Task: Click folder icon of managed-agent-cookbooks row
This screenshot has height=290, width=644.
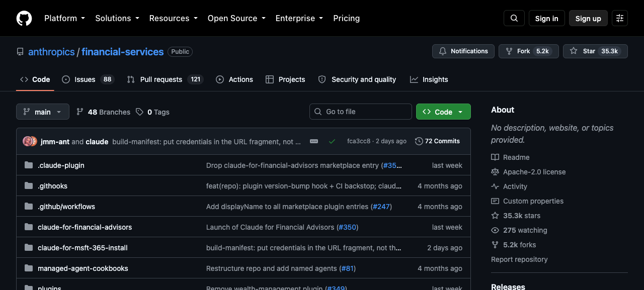Action: pos(29,268)
